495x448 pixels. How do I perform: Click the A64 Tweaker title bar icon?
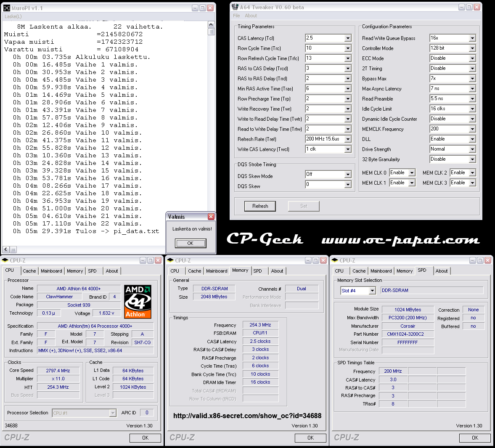pyautogui.click(x=235, y=7)
